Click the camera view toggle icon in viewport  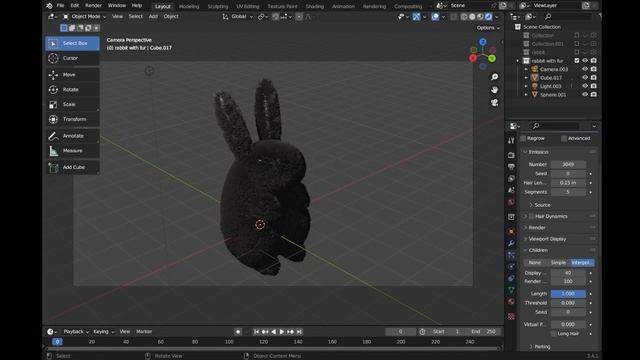click(495, 102)
